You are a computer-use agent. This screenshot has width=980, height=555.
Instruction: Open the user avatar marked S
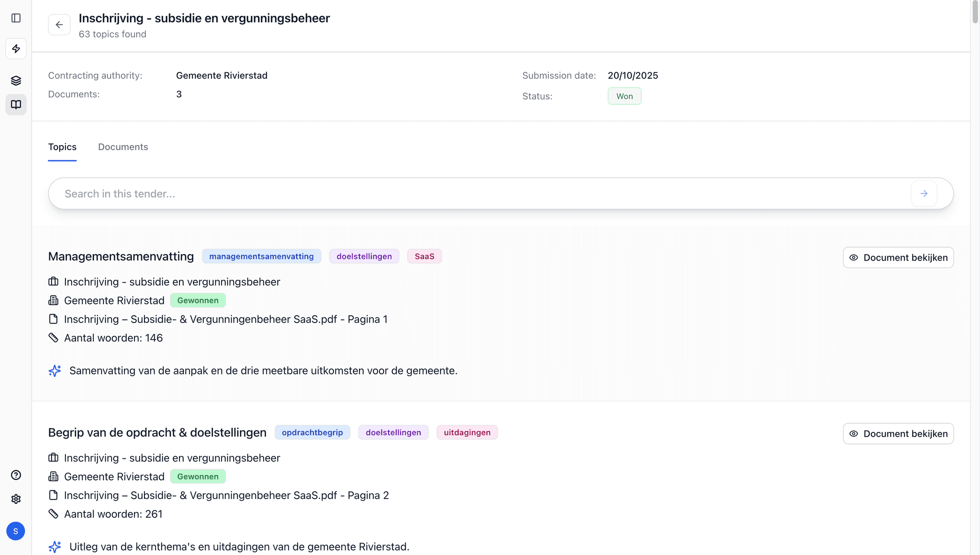coord(15,531)
